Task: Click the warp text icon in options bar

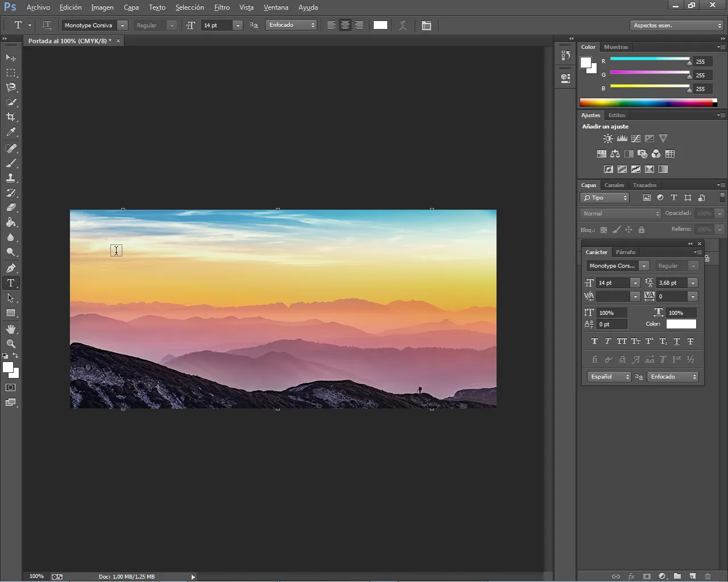Action: click(403, 26)
